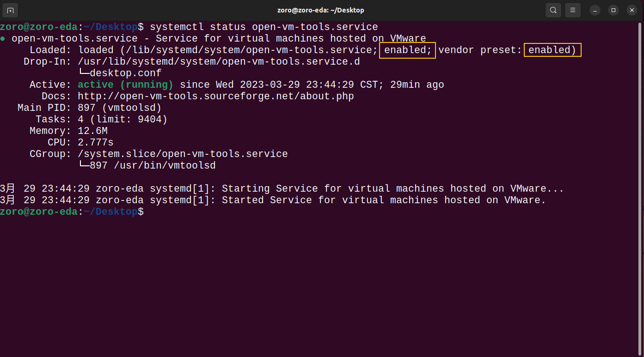Close the terminal window
The width and height of the screenshot is (644, 357).
(x=632, y=10)
